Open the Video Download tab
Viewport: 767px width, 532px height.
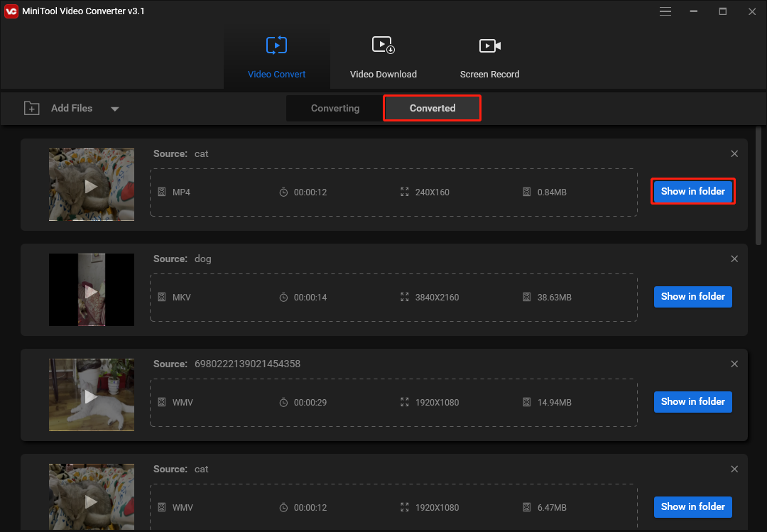click(383, 58)
